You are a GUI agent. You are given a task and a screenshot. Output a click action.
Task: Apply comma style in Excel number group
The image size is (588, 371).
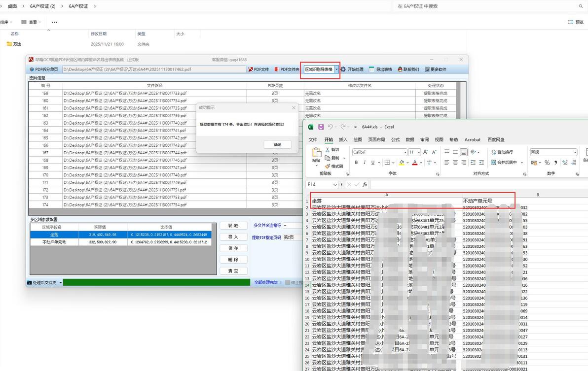pyautogui.click(x=555, y=163)
